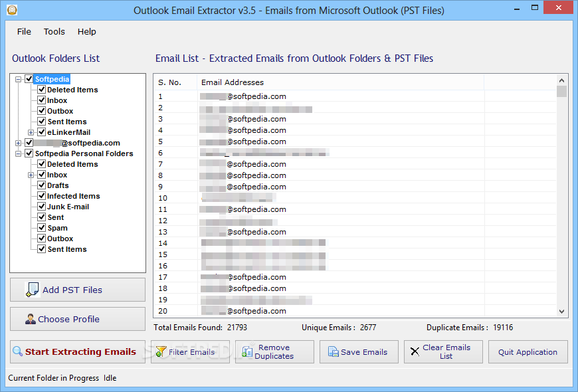Select email row number 5
The height and width of the screenshot is (392, 578).
(355, 142)
